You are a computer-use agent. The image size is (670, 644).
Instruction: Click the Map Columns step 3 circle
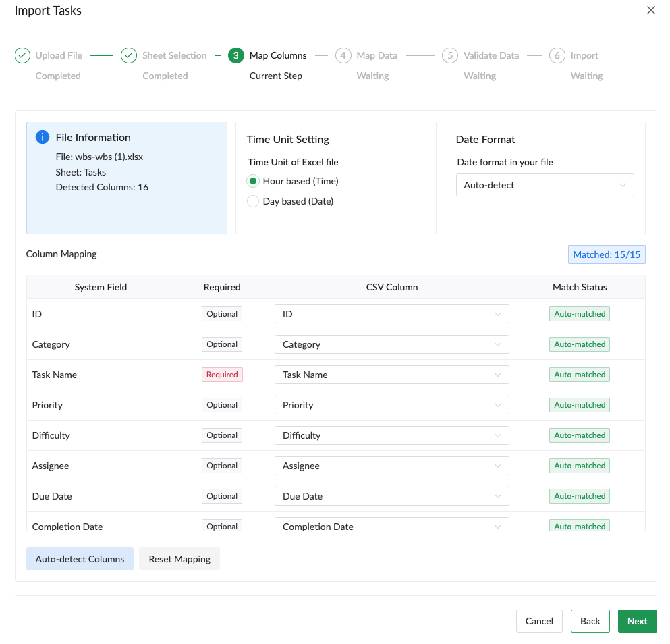(x=235, y=55)
